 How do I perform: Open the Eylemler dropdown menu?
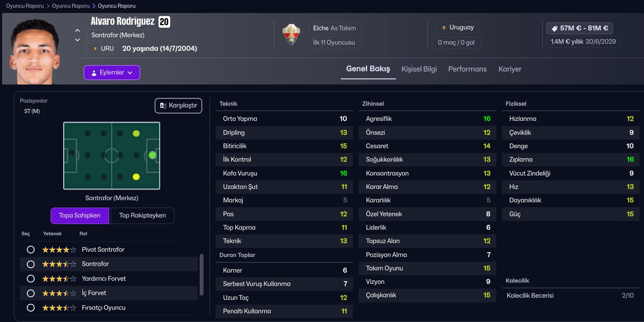[x=112, y=73]
